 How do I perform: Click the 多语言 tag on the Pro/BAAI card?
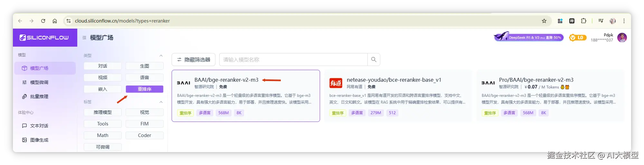coord(509,113)
